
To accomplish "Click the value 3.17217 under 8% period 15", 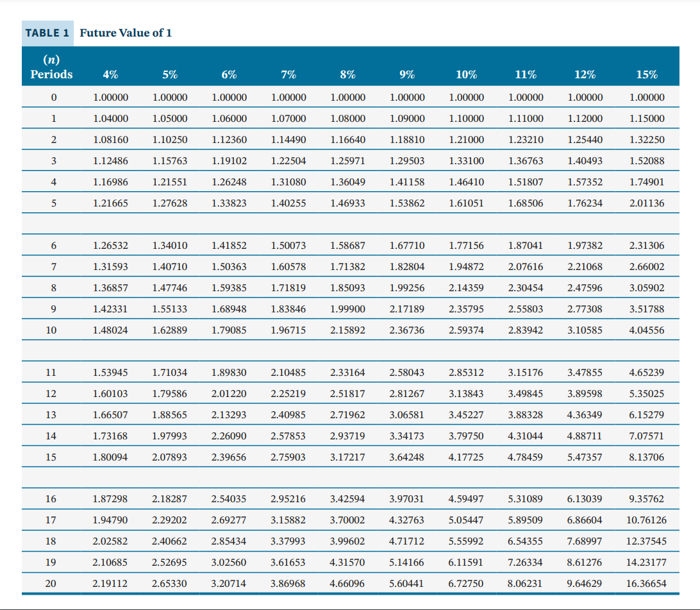I will (347, 457).
